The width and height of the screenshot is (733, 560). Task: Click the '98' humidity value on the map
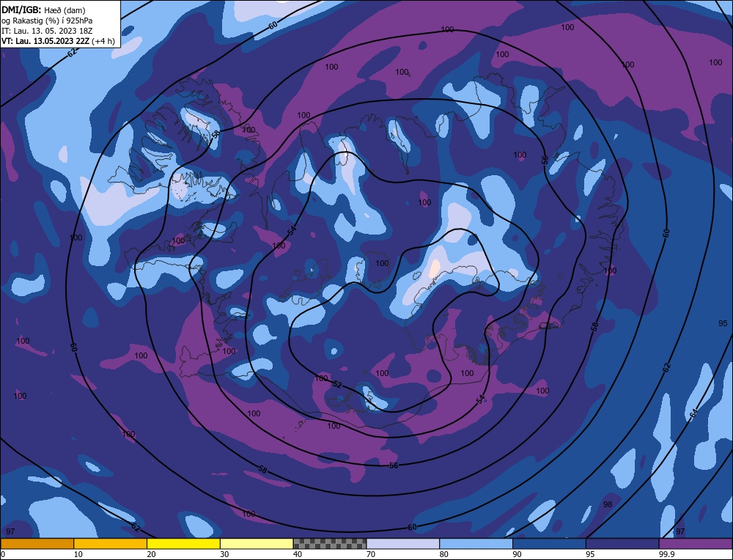point(608,504)
